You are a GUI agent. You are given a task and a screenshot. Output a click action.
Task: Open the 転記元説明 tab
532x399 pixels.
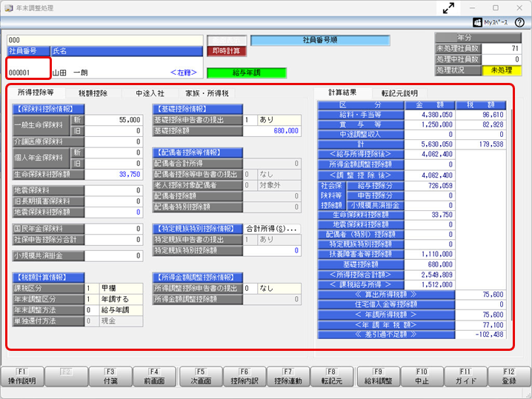399,93
